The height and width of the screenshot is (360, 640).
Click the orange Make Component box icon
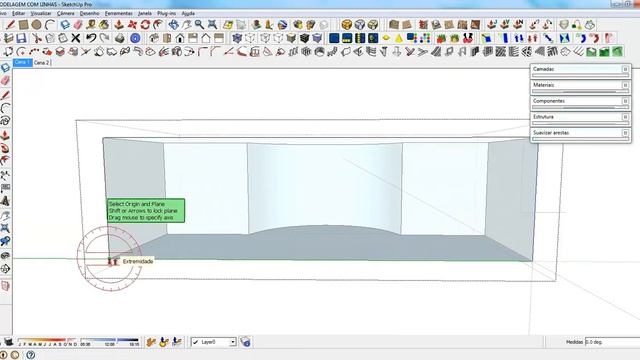(x=347, y=25)
